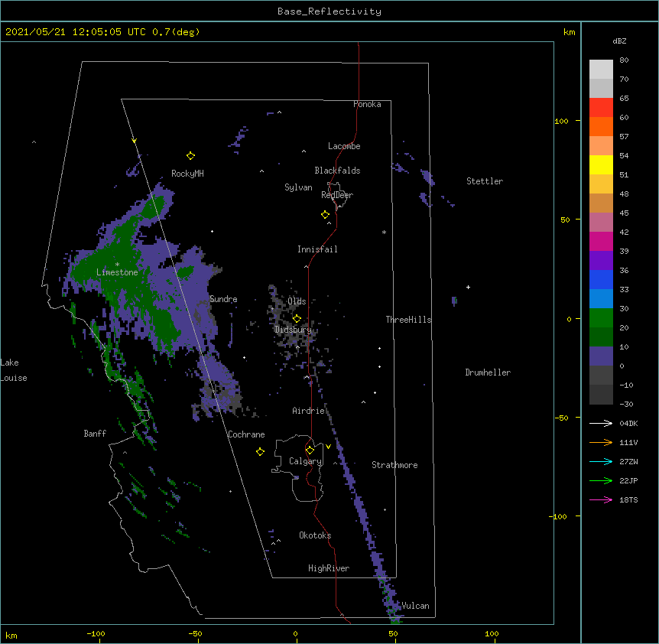Click the Sundre label
Viewport: 659px width, 644px height.
(223, 299)
